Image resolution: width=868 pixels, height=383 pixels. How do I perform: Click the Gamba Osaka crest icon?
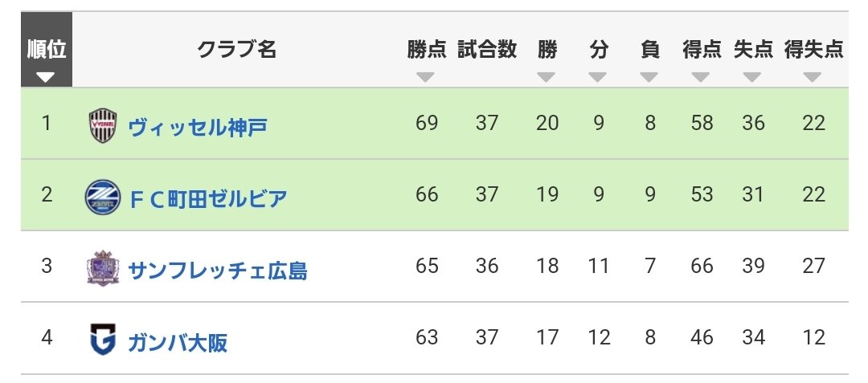pos(103,340)
